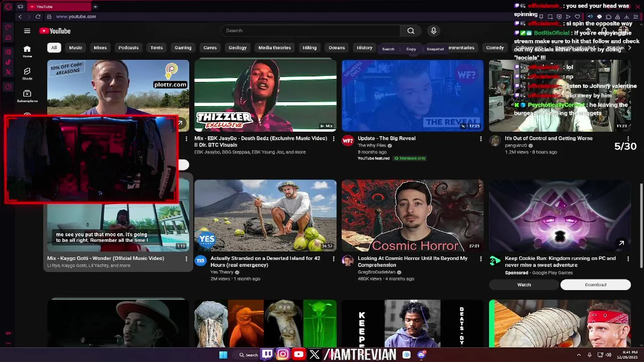Open the deserted island video thumbnail
The height and width of the screenshot is (362, 644).
[266, 216]
